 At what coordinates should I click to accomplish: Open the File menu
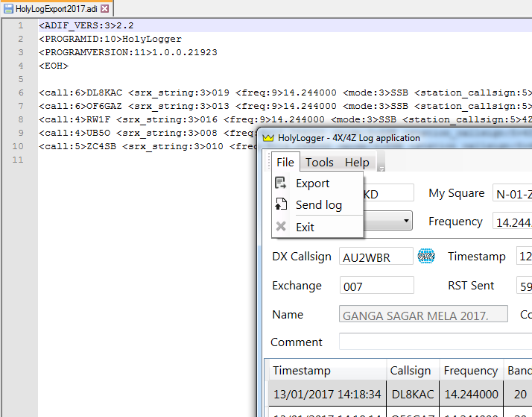[x=285, y=162]
